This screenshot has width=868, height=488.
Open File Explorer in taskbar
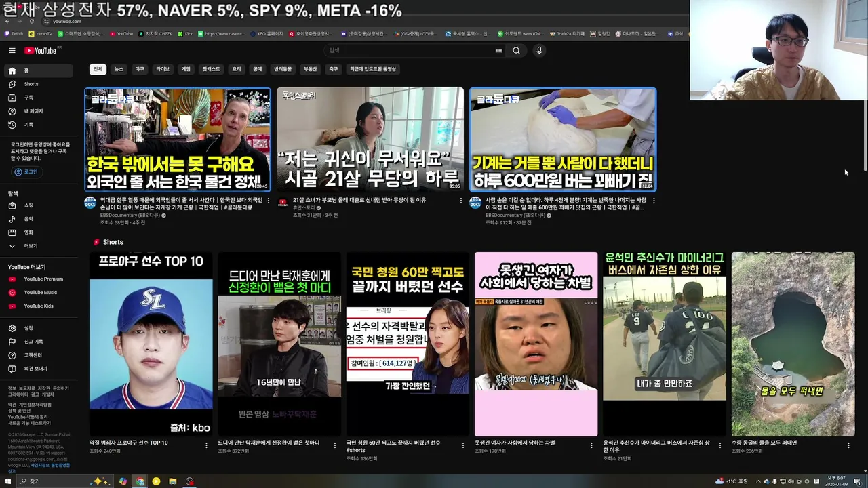(x=173, y=481)
